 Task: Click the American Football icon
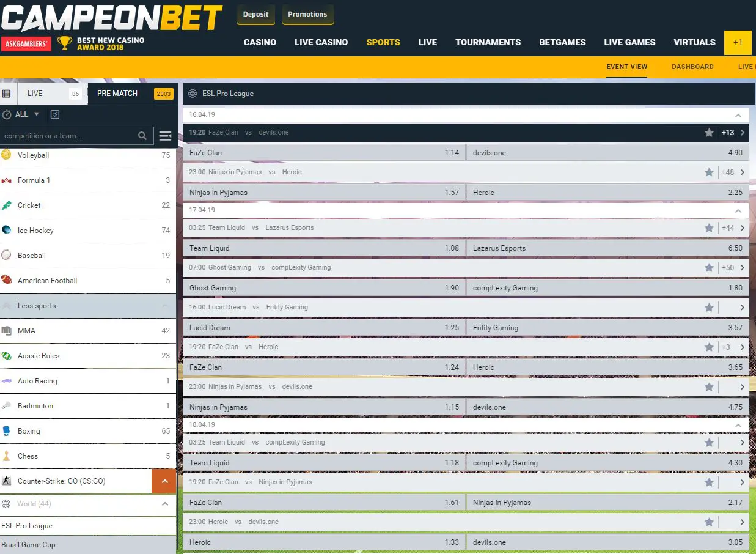pyautogui.click(x=6, y=281)
